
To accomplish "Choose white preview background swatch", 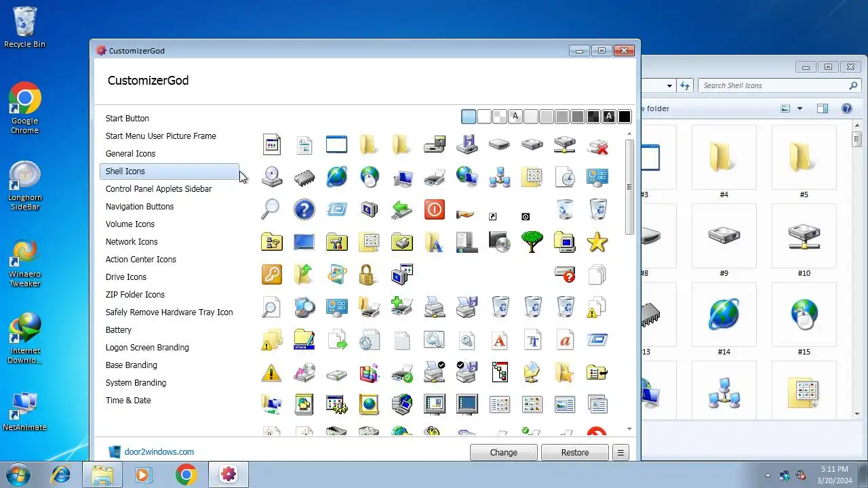I will point(484,117).
